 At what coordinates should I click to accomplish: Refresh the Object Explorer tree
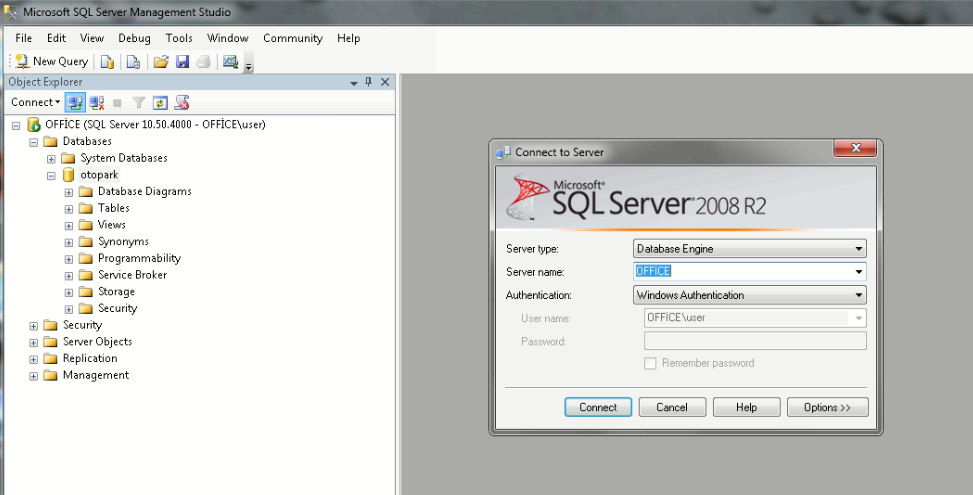160,102
